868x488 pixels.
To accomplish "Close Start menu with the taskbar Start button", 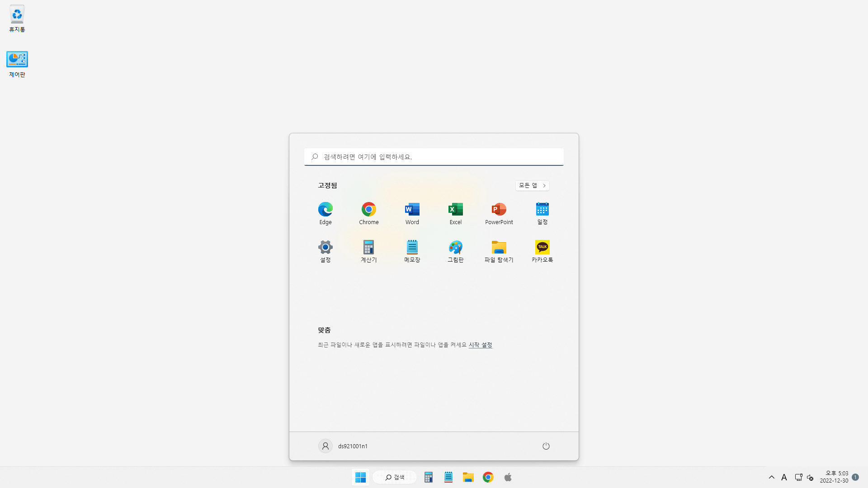I will coord(360,477).
